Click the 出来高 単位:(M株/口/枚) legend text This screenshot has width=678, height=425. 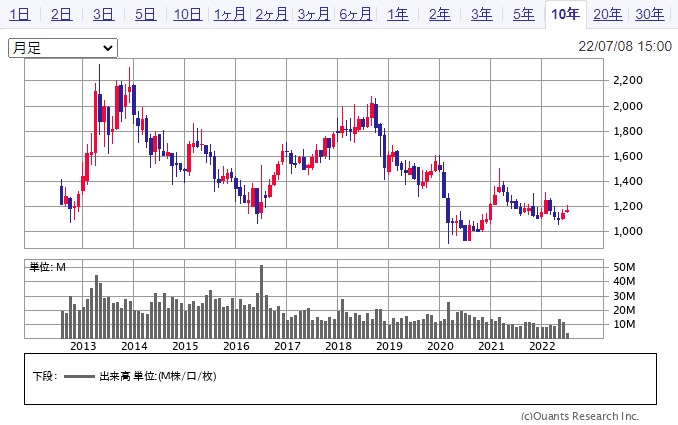point(158,376)
